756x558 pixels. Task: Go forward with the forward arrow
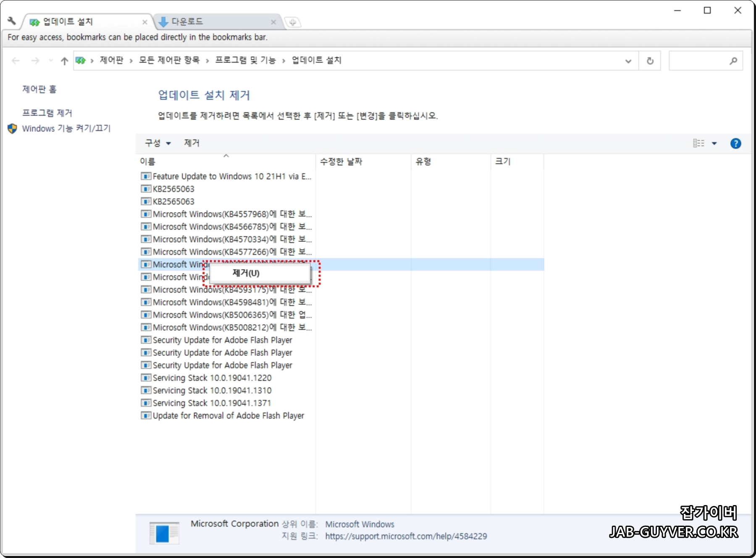35,61
